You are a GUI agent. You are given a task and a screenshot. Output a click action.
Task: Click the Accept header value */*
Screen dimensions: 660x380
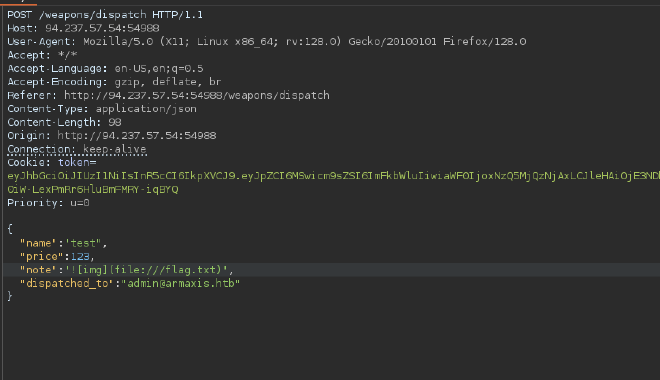point(67,55)
